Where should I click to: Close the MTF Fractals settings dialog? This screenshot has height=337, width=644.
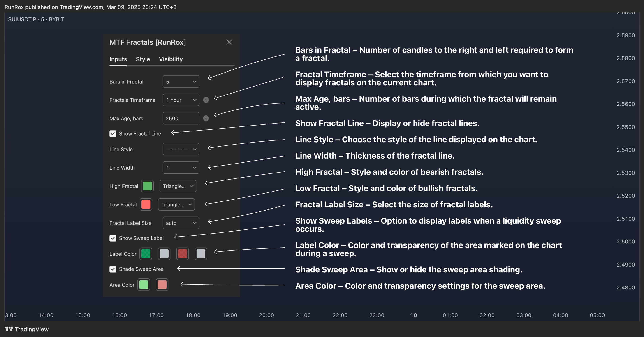tap(229, 42)
